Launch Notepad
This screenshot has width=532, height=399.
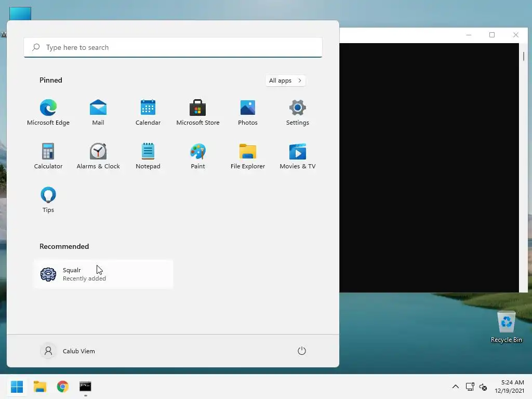(x=148, y=156)
